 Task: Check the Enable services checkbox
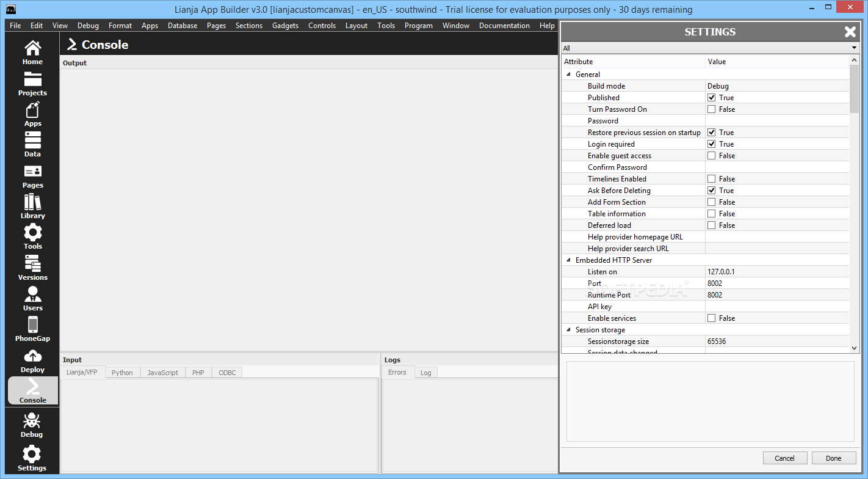point(711,318)
